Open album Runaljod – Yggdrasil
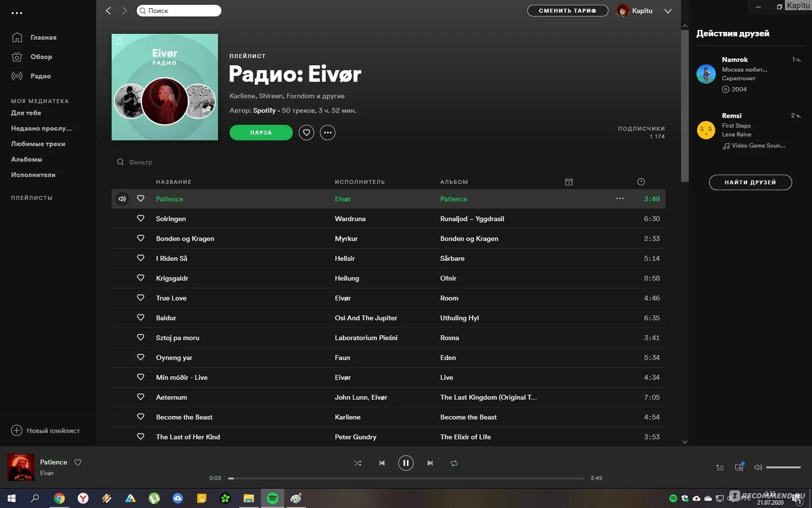Image resolution: width=812 pixels, height=508 pixels. coord(472,219)
